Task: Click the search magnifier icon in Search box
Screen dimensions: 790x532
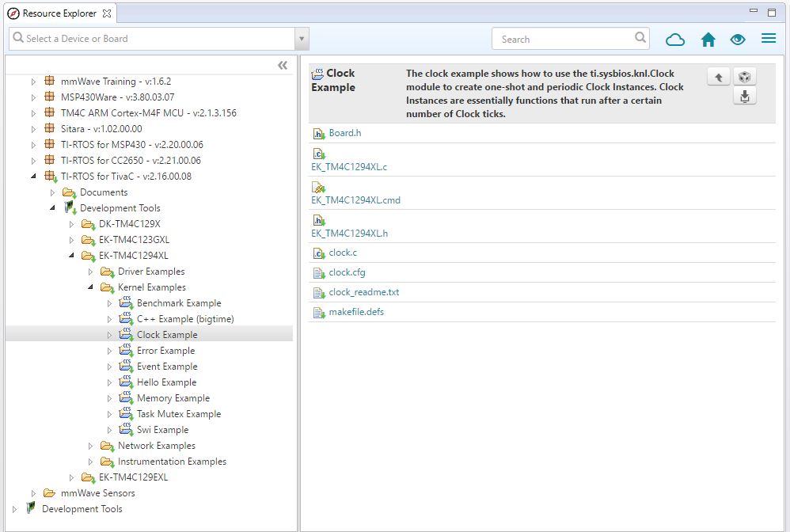Action: coord(640,37)
